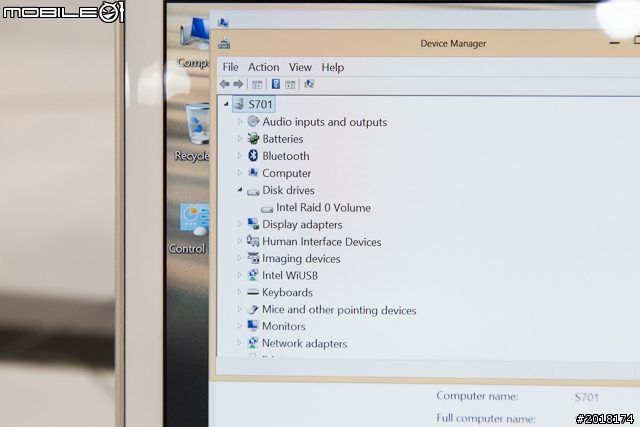Click the Audio inputs and outputs speaker icon

(253, 121)
